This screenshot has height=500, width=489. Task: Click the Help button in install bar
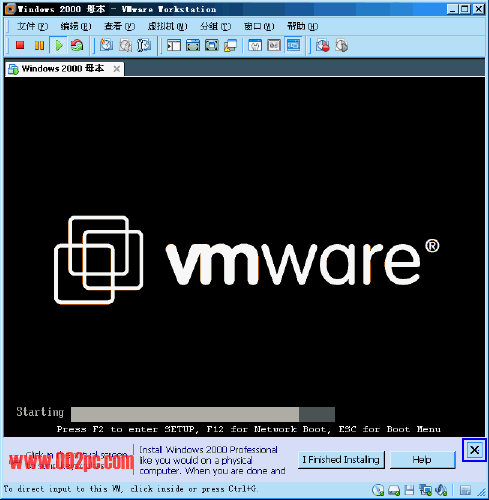[422, 460]
